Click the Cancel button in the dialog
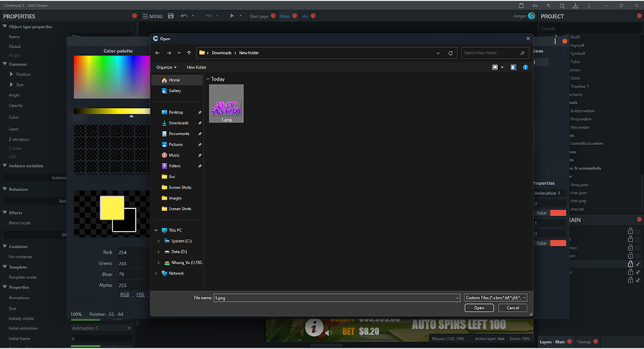Viewport: 644px width, 349px height. [512, 308]
